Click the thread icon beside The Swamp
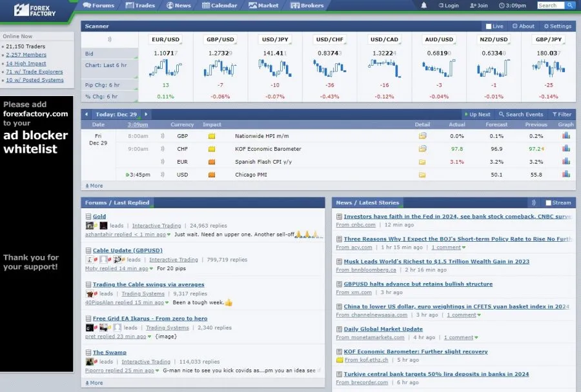The image size is (581, 392). click(x=88, y=353)
